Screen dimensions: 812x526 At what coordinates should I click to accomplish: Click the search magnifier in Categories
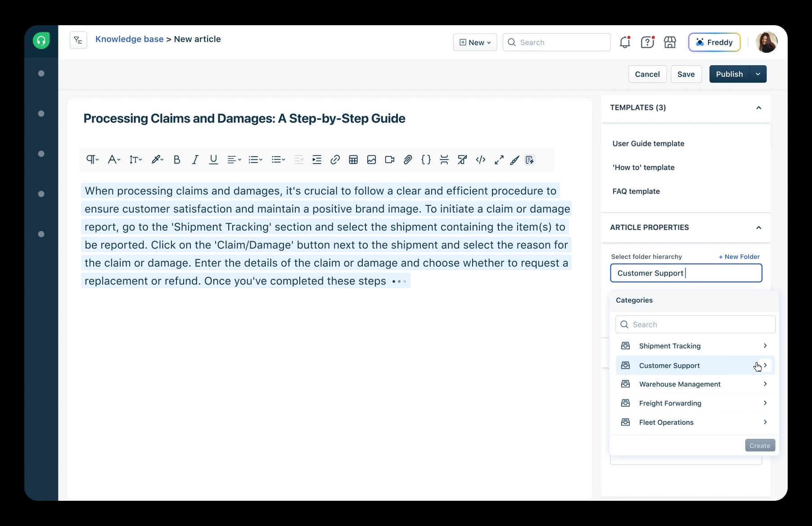[x=624, y=324]
